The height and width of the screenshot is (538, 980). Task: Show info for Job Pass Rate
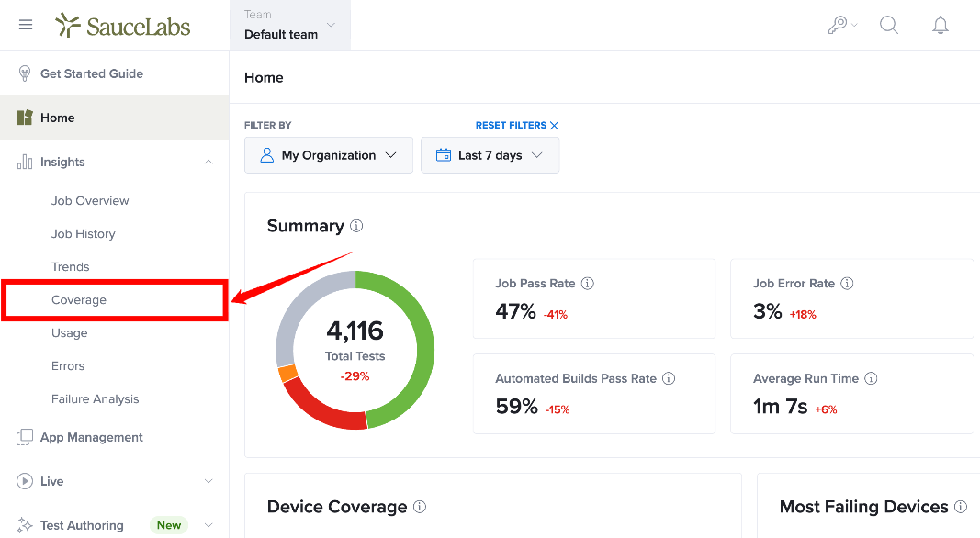tap(588, 283)
